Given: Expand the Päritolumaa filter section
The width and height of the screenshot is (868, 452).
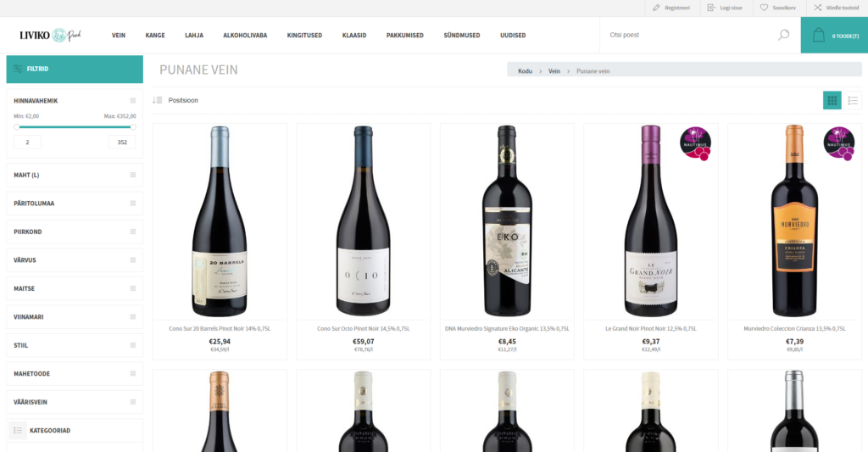Looking at the screenshot, I should (75, 204).
